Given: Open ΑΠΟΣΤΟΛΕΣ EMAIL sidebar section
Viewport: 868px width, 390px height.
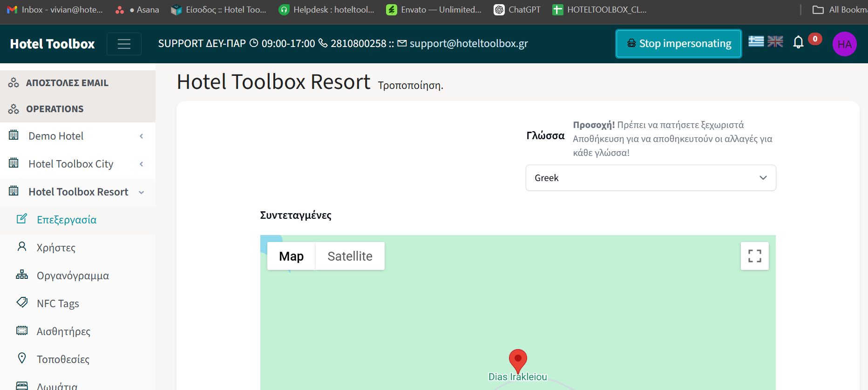Looking at the screenshot, I should [78, 83].
